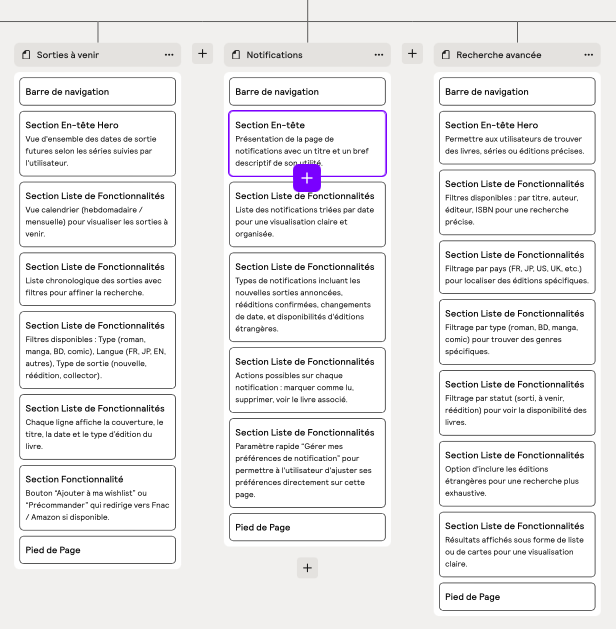Add section with plus below Notifications column
Viewport: 616px width, 629px height.
pyautogui.click(x=307, y=567)
